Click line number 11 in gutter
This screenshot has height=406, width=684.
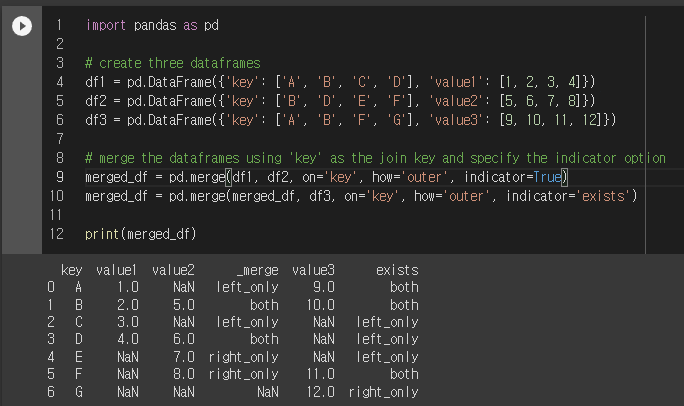pyautogui.click(x=56, y=215)
